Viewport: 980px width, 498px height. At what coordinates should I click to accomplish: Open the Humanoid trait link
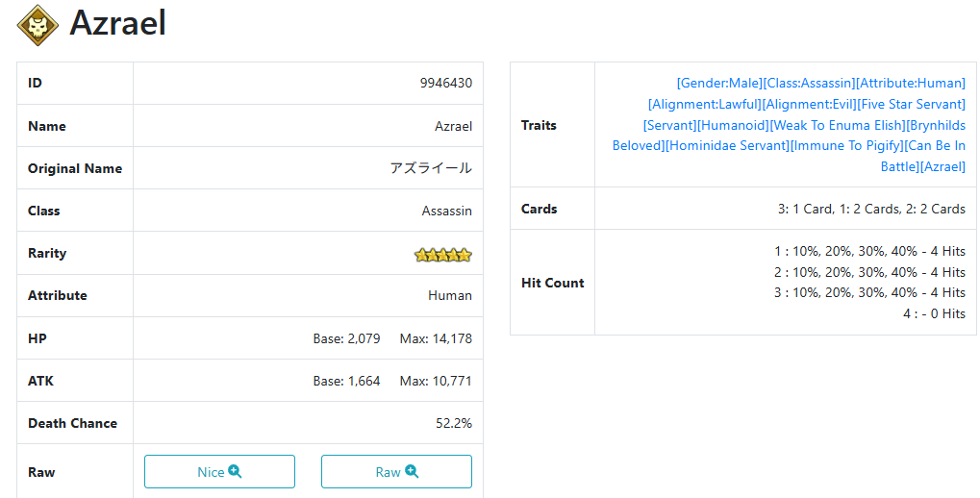pos(733,125)
